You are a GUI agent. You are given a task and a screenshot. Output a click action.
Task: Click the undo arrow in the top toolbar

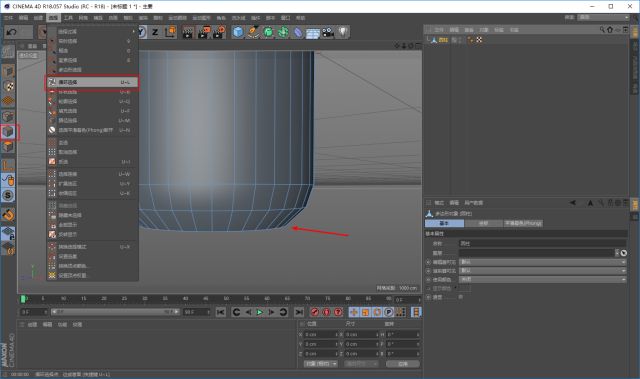point(12,32)
